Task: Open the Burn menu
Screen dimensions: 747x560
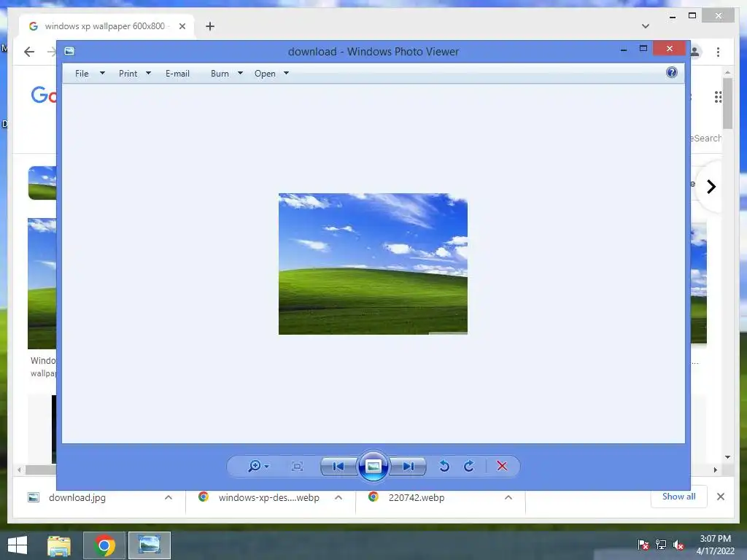Action: pyautogui.click(x=220, y=74)
